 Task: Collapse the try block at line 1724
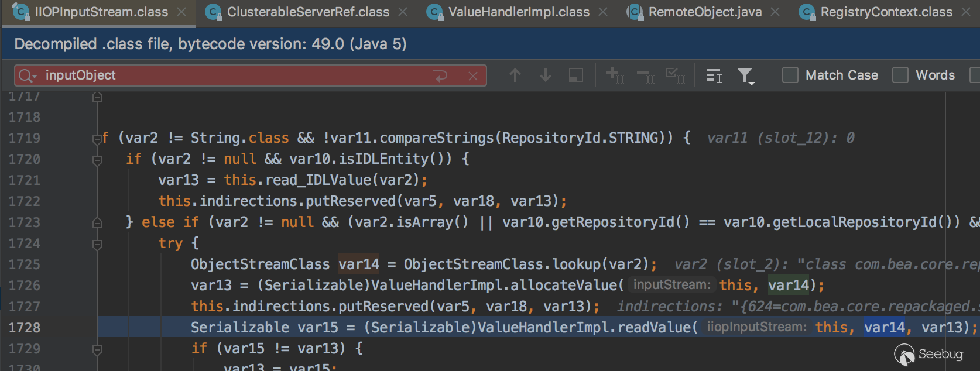point(97,244)
